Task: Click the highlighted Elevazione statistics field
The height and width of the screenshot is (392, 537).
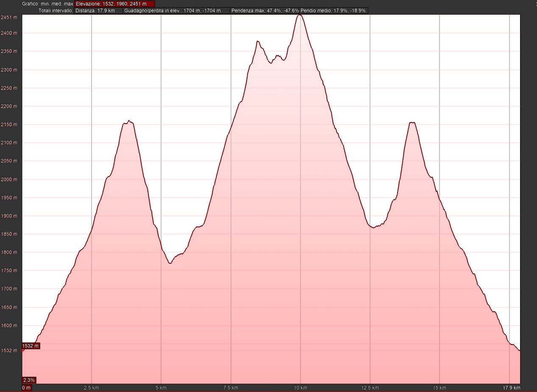Action: tap(114, 4)
